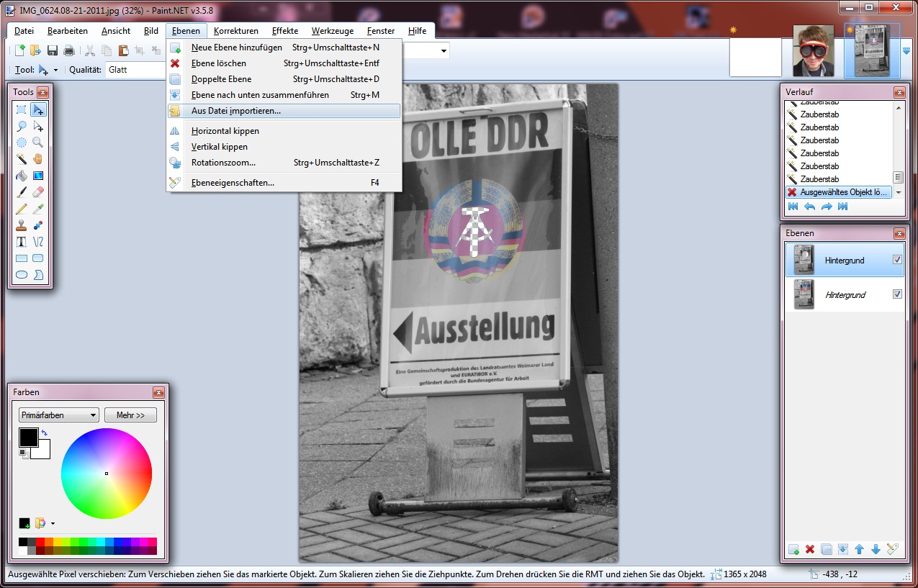Choose Neue Ebene hinzufügen
Screen dimensions: 918x588
click(284, 48)
